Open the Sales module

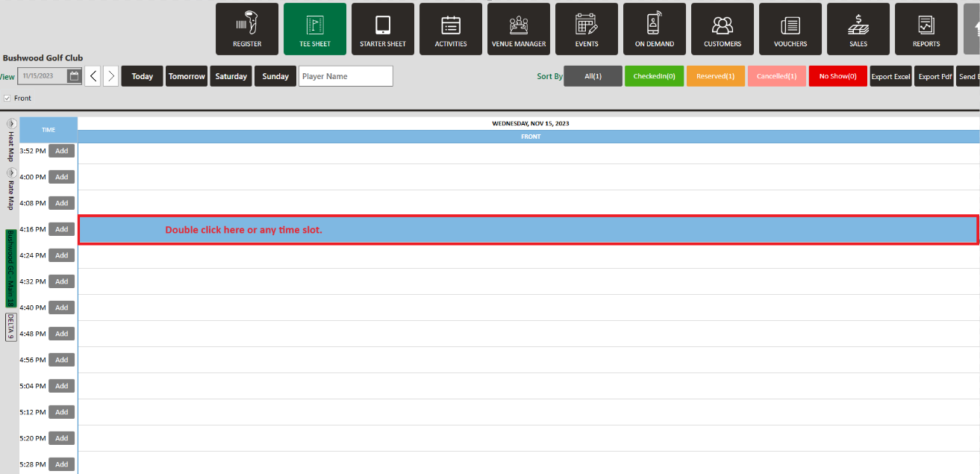(x=858, y=29)
